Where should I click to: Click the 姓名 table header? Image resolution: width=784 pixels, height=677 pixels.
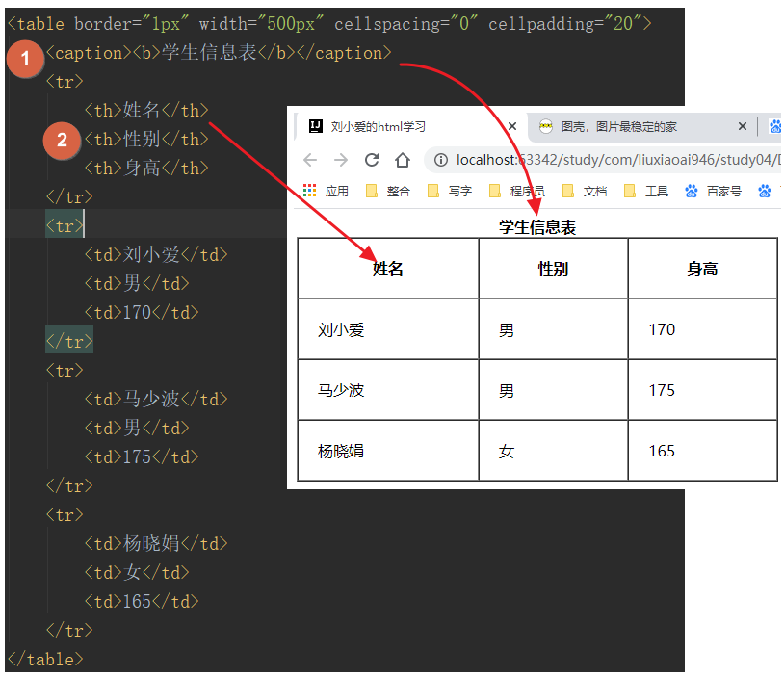coord(388,269)
